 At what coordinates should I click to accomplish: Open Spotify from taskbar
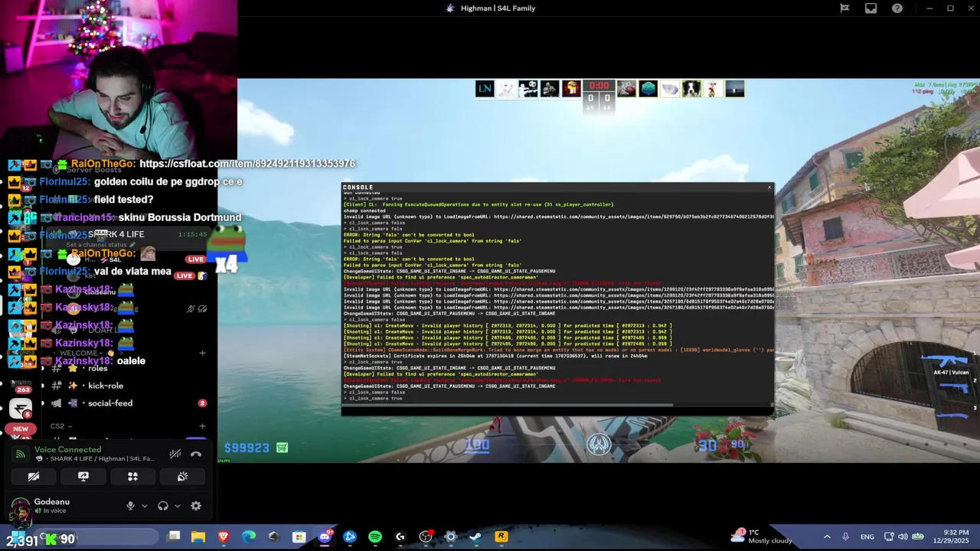(375, 537)
